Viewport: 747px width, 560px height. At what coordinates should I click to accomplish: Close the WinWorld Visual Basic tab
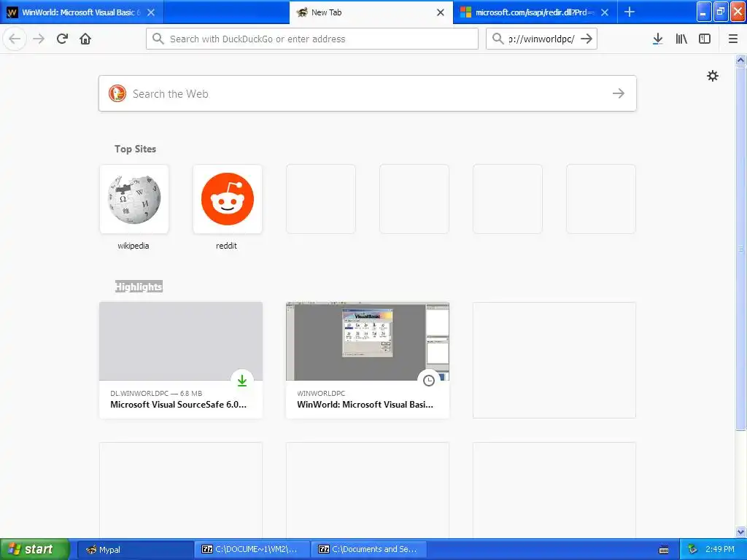150,12
